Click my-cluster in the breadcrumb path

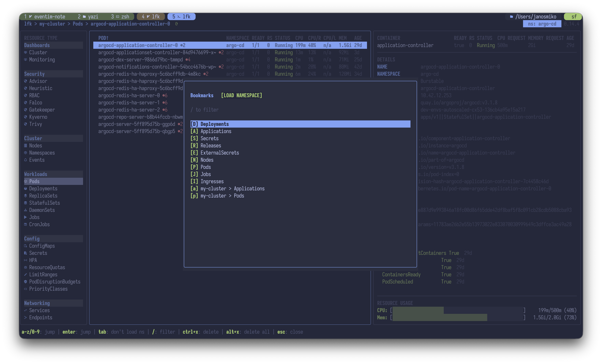(x=52, y=24)
